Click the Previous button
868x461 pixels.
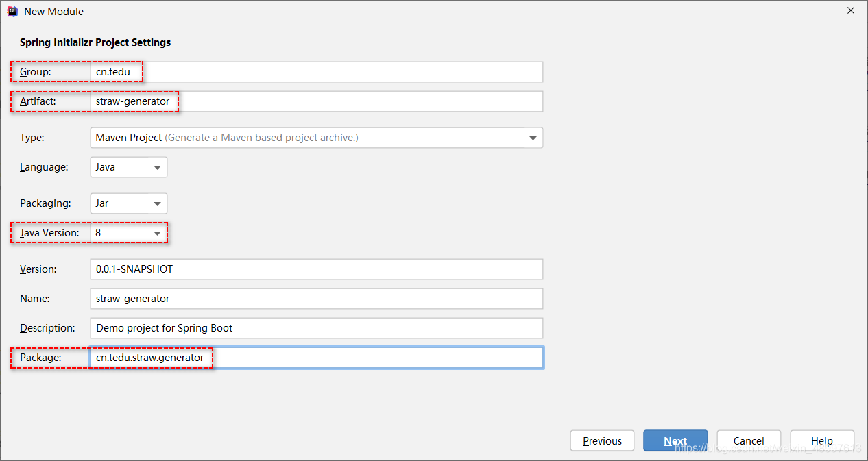(x=602, y=440)
